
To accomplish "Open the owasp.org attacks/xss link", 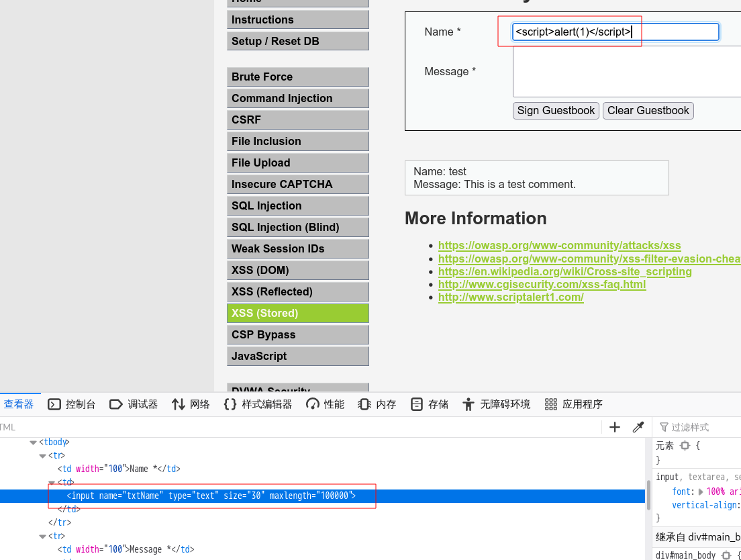I will (560, 246).
